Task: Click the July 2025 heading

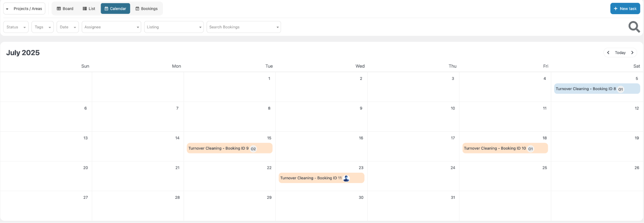Action: tap(23, 53)
